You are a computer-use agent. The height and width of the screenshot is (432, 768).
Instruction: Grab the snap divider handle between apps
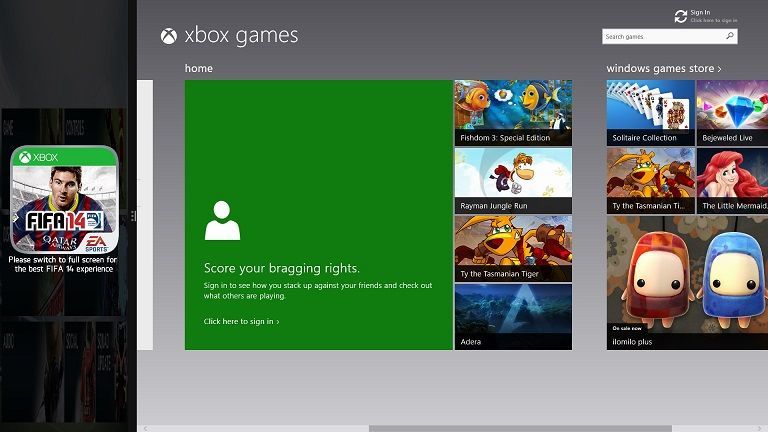[133, 216]
